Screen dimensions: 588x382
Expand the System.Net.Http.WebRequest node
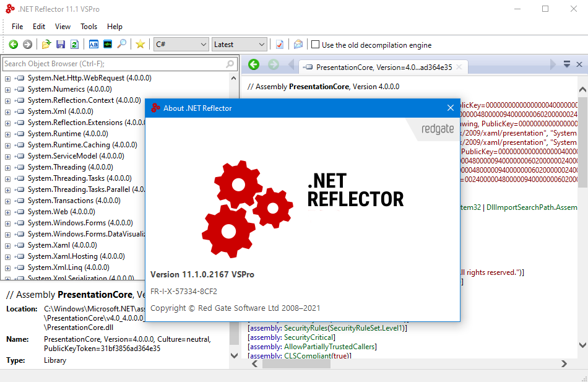[x=7, y=79]
